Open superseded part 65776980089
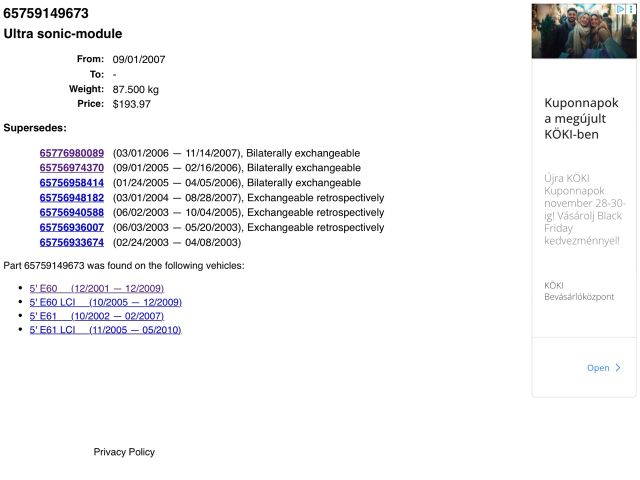 (x=72, y=153)
